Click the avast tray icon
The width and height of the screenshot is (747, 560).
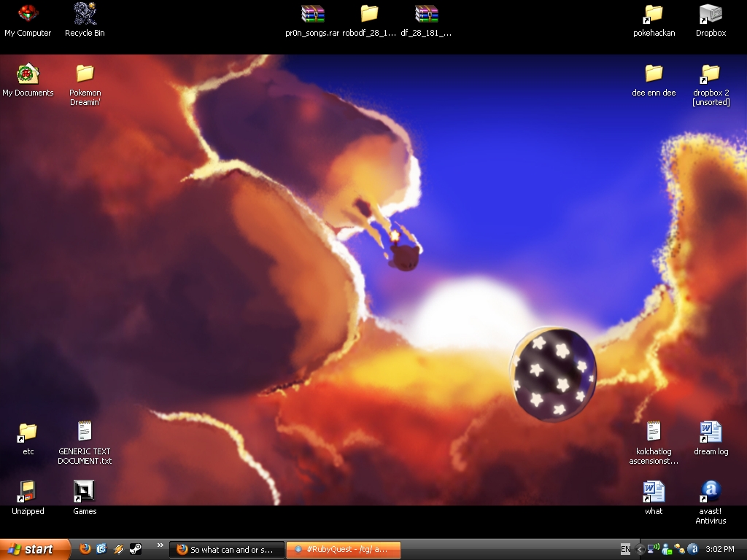point(693,549)
